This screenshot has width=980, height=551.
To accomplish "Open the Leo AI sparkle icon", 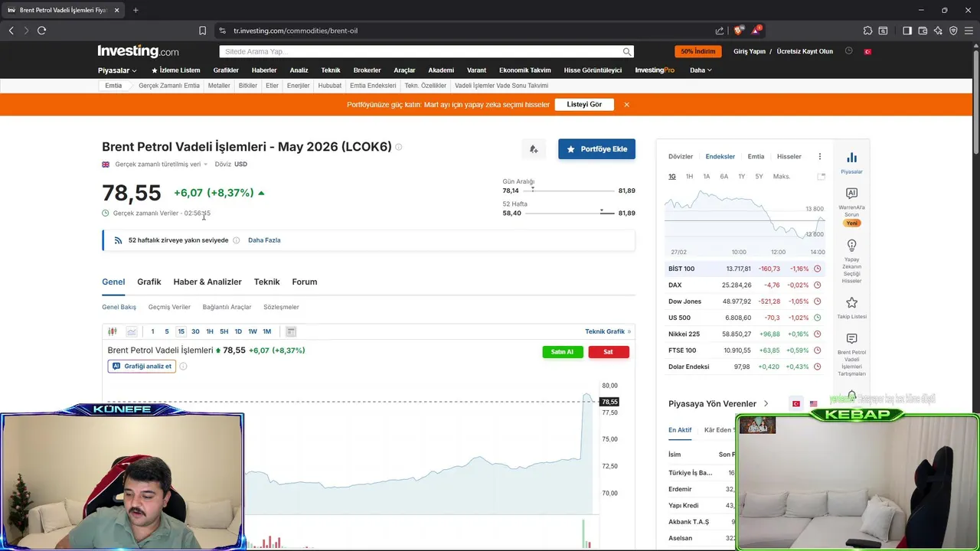I will (938, 31).
